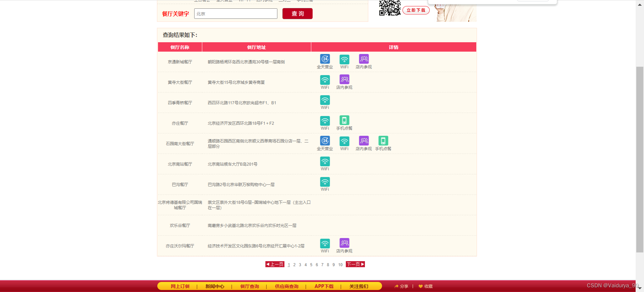This screenshot has width=644, height=292.
Task: Go to next page with 下一页
Action: [x=355, y=264]
